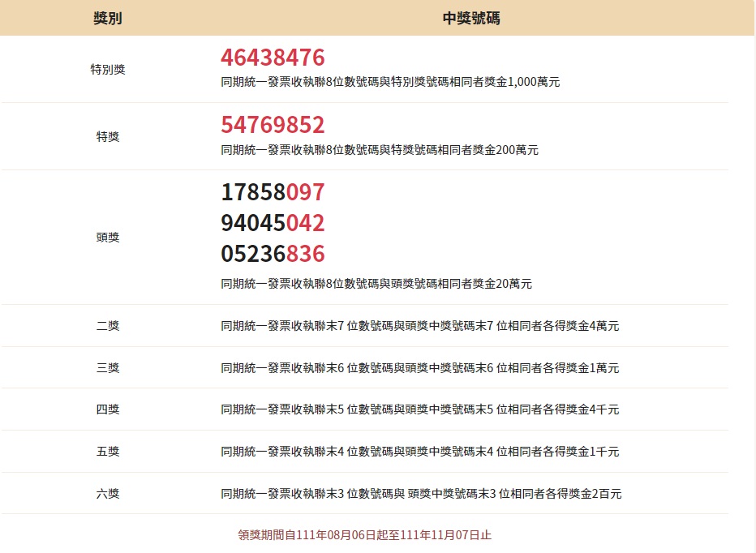Click the 四獎 row label

tap(108, 409)
